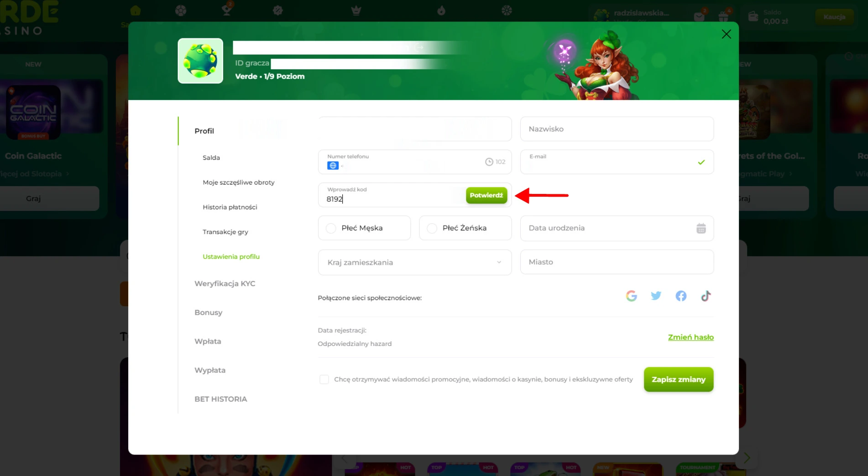Open Weryfikacja KYC section
868x476 pixels.
point(225,283)
